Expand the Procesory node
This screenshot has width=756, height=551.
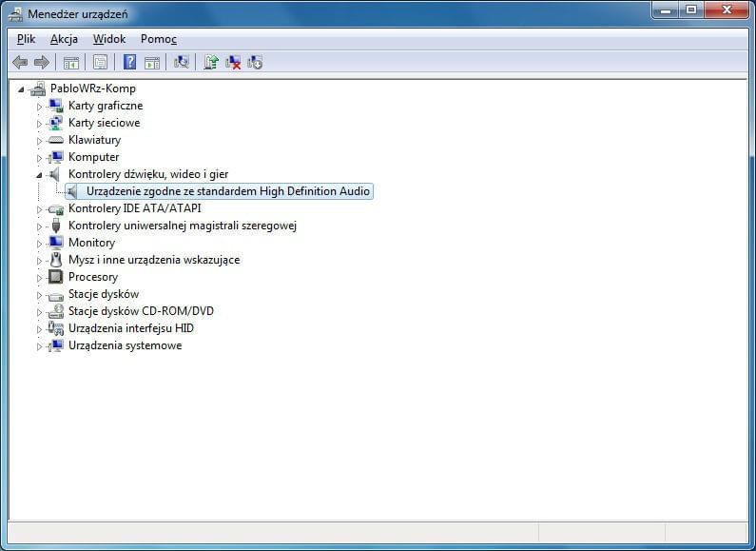tap(40, 278)
